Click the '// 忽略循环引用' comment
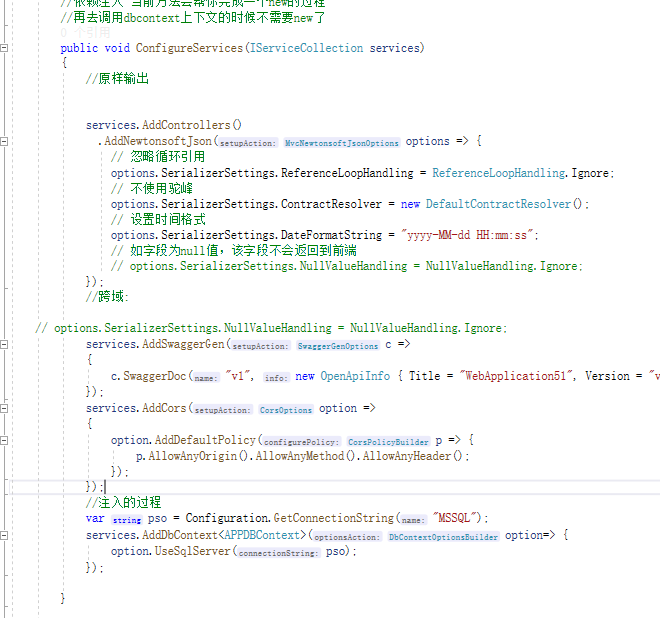Image resolution: width=660 pixels, height=618 pixels. coord(158,157)
